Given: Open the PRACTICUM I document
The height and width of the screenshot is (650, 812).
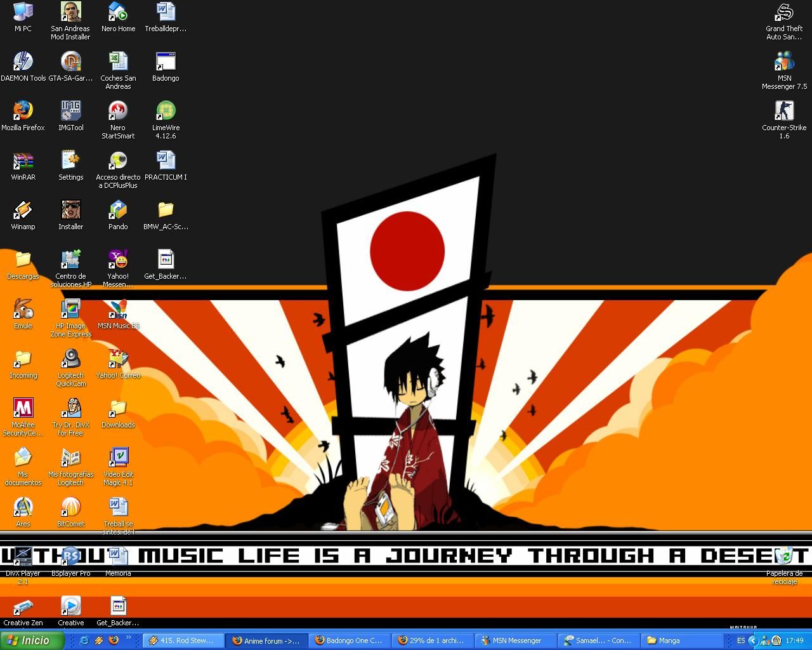Looking at the screenshot, I should tap(166, 165).
